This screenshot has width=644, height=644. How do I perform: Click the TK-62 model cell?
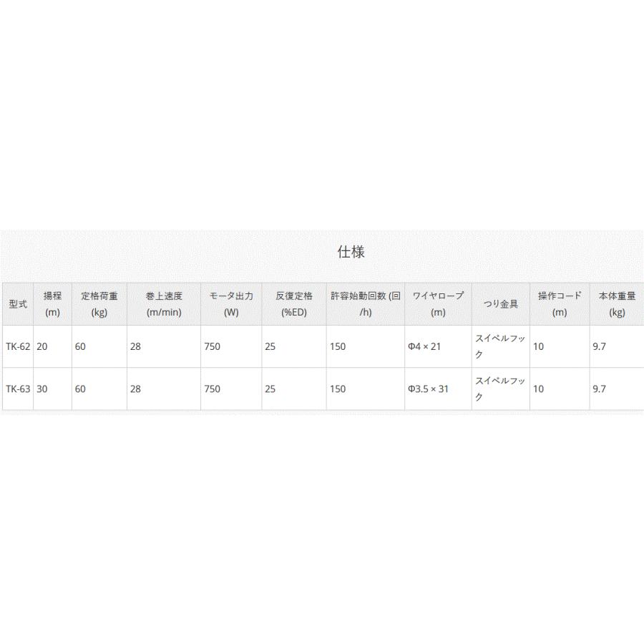coord(18,346)
